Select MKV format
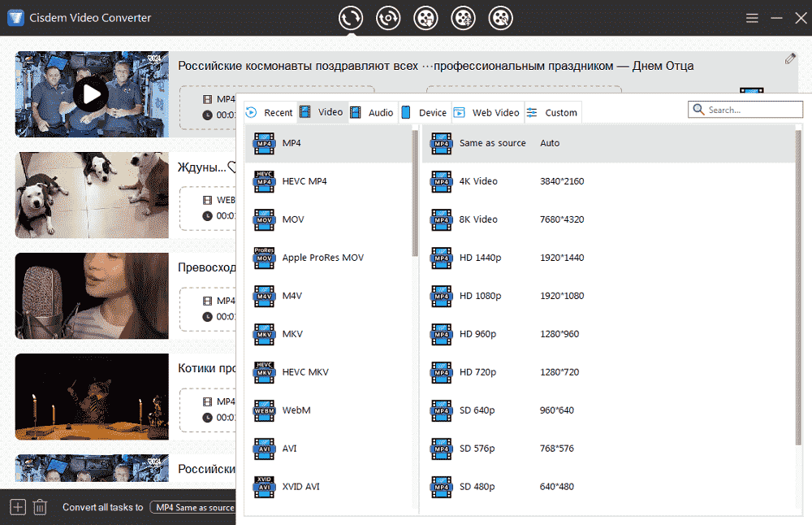This screenshot has height=525, width=812. click(x=328, y=334)
